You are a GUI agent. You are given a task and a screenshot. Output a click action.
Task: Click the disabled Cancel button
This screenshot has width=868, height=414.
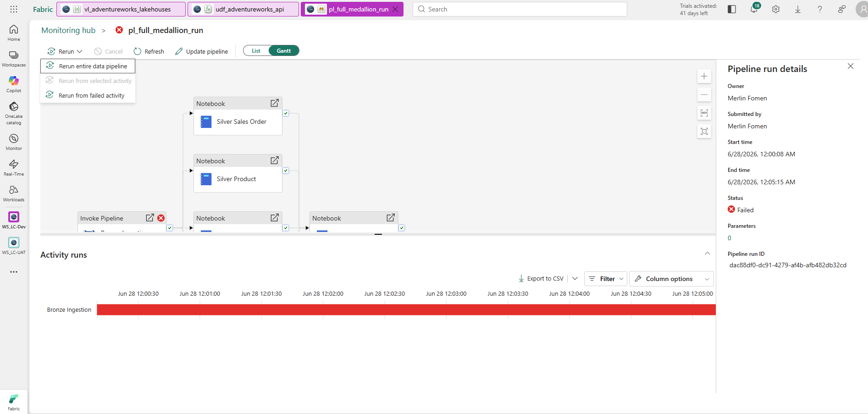(108, 51)
